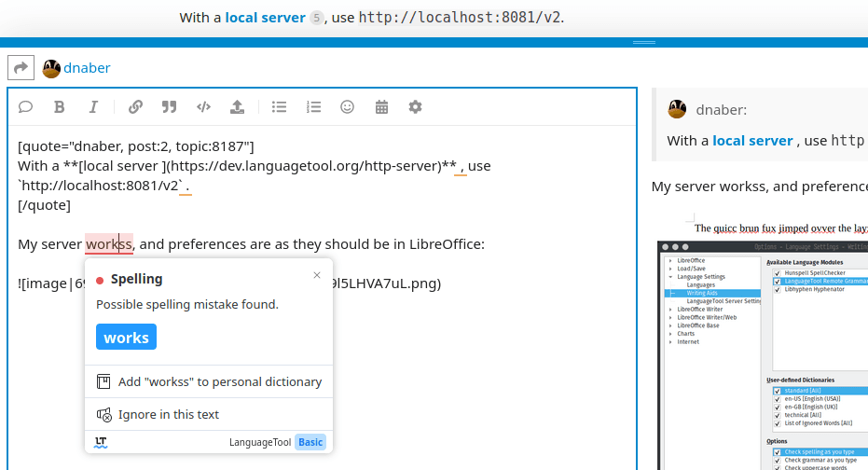Toggle the en-GB [English (UK)] dictionary checkbox
The width and height of the screenshot is (868, 470).
[778, 407]
